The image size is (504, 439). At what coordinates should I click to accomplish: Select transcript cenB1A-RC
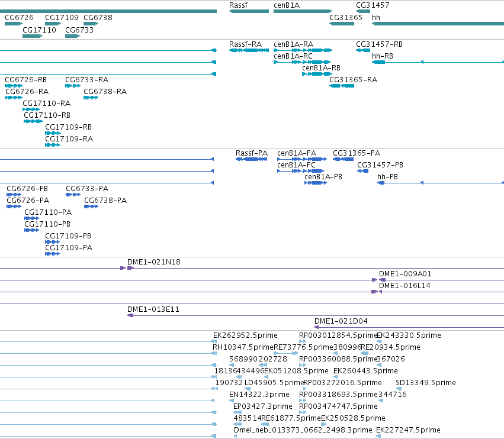click(302, 62)
